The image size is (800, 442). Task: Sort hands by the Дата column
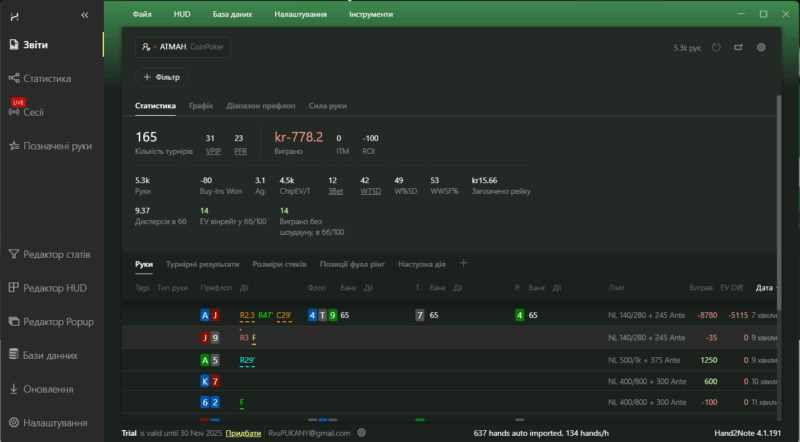click(x=765, y=288)
